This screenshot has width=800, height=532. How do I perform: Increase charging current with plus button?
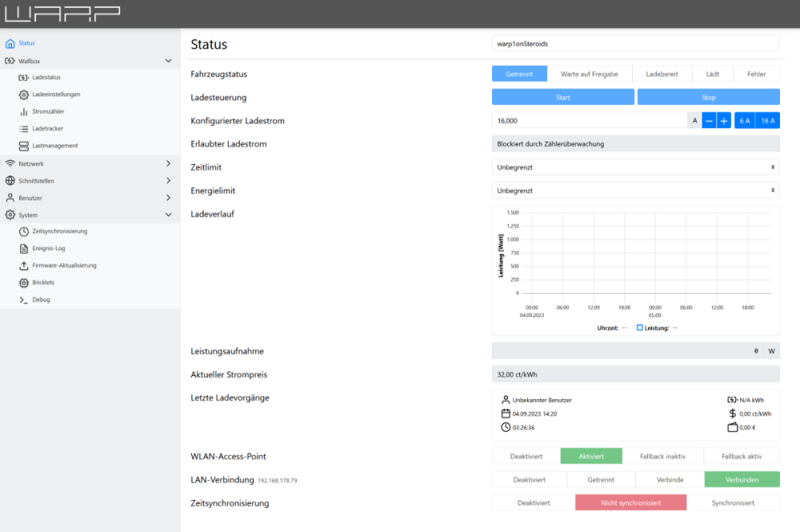pyautogui.click(x=723, y=121)
